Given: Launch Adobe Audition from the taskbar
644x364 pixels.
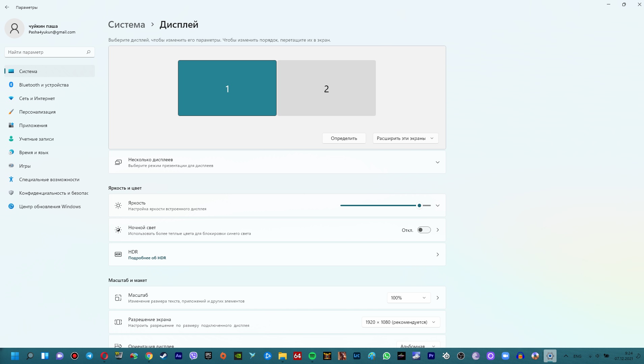Looking at the screenshot, I should (179, 356).
